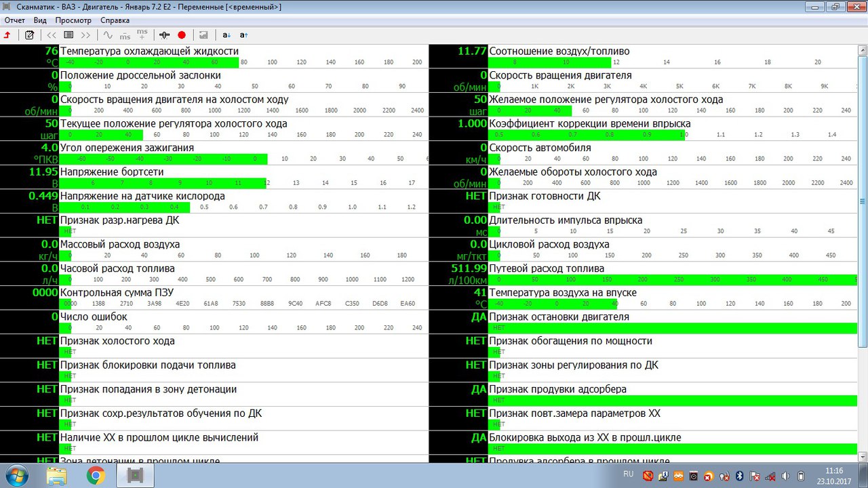
Task: Click the previous page double-arrow icon
Action: pos(52,35)
